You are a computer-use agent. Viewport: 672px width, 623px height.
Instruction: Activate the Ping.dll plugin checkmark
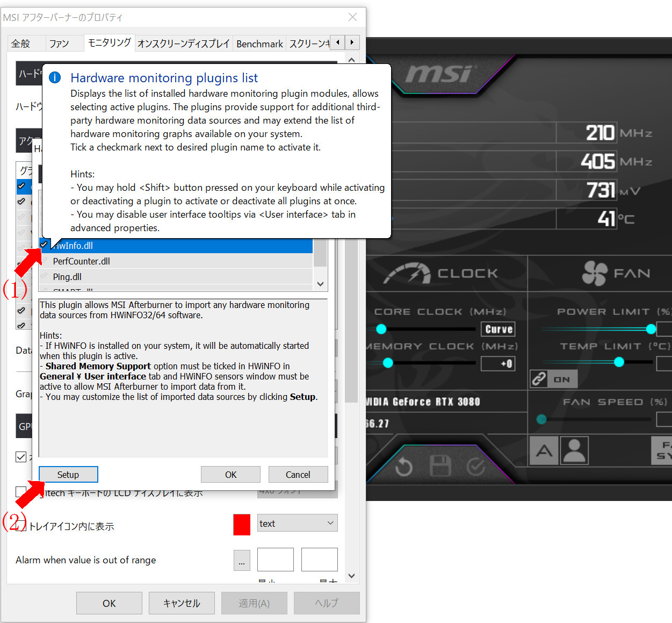coord(44,276)
